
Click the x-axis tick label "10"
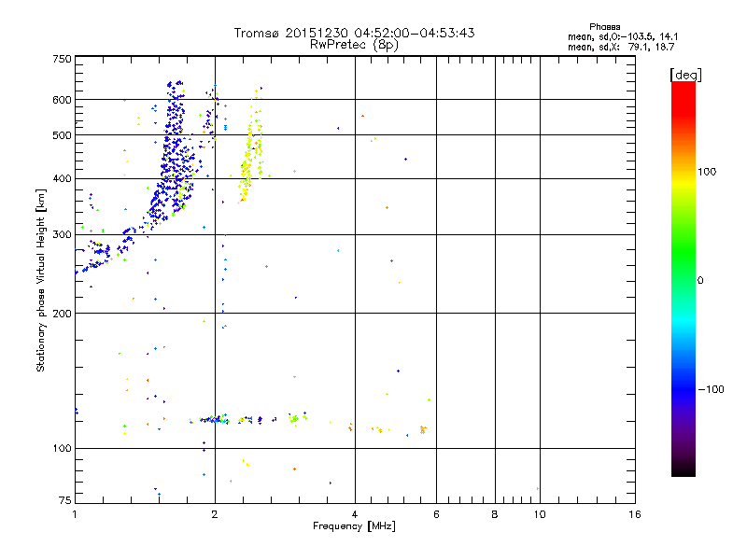[540, 514]
